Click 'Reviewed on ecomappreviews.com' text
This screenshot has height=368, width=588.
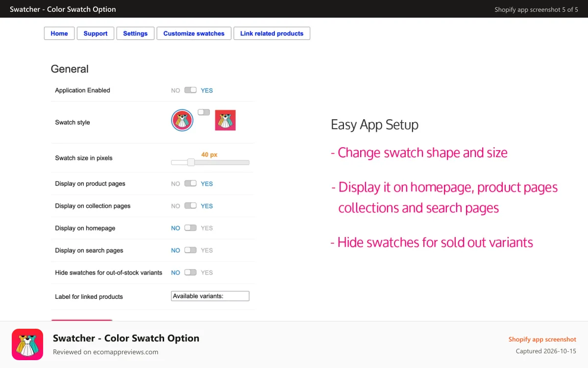point(105,352)
